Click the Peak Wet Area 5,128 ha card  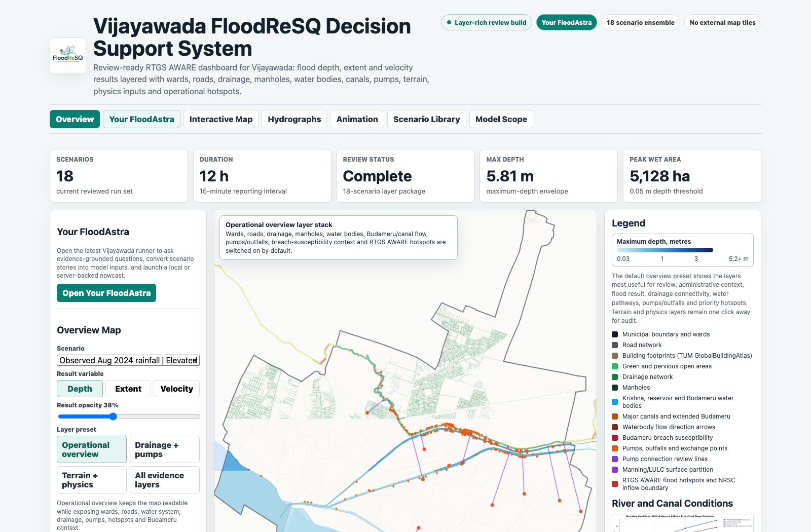click(692, 176)
